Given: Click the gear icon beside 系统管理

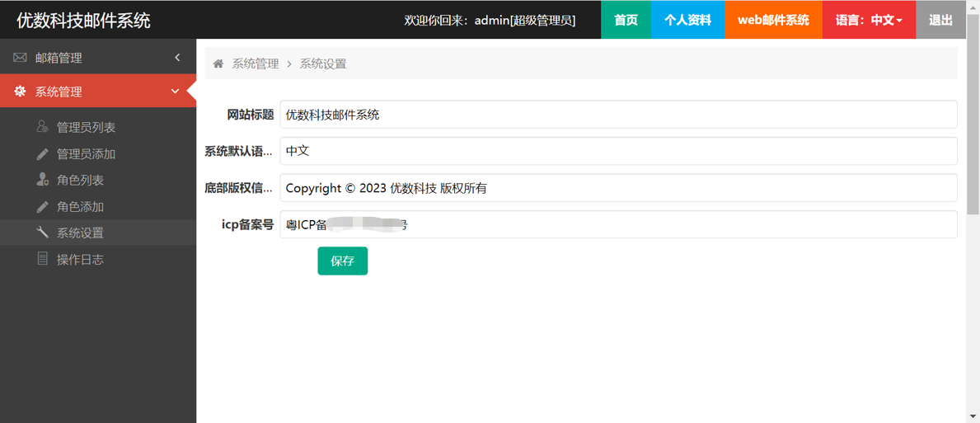Looking at the screenshot, I should pos(20,92).
